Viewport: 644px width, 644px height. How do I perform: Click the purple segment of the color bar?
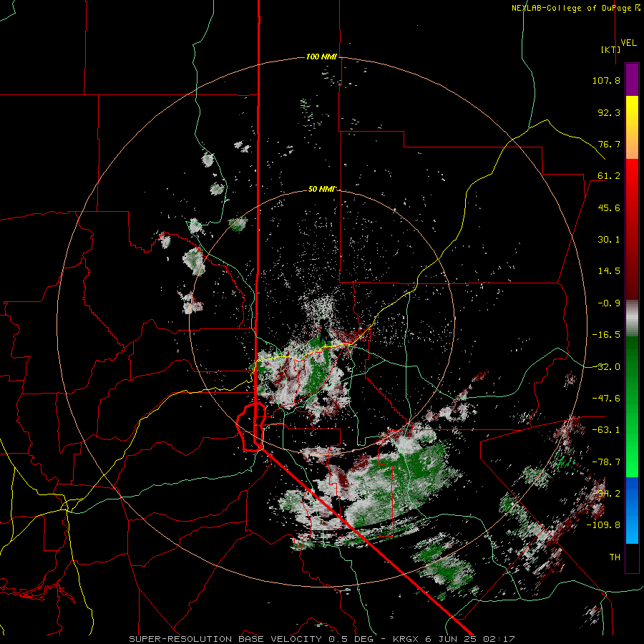(632, 79)
